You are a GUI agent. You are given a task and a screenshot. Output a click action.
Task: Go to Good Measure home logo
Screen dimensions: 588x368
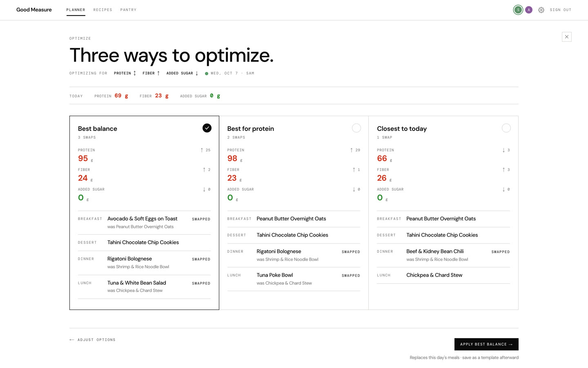tap(34, 10)
